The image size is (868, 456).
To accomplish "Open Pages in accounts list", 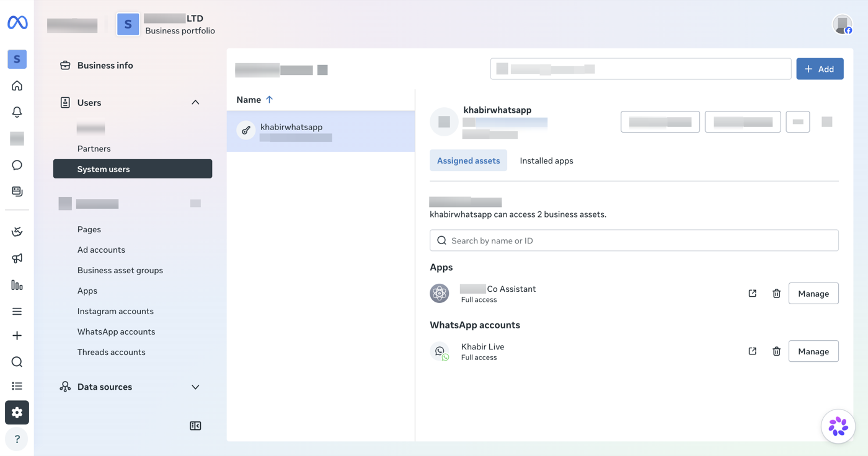I will [89, 229].
